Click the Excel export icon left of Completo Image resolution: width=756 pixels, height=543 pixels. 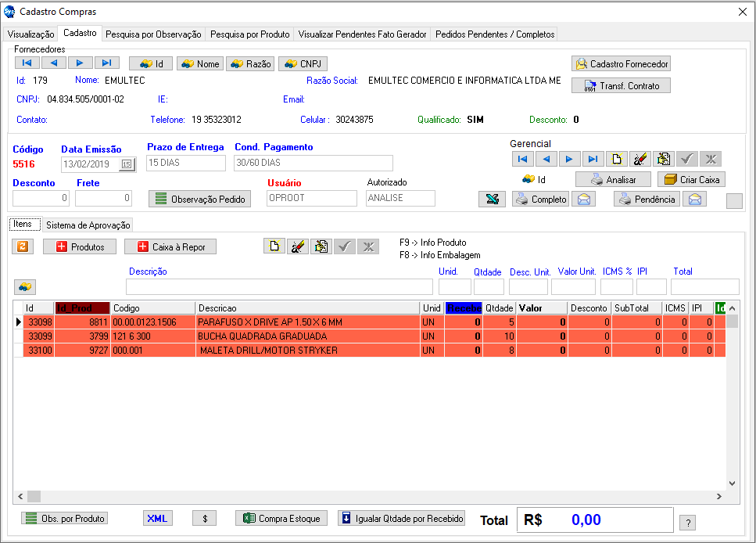(492, 200)
